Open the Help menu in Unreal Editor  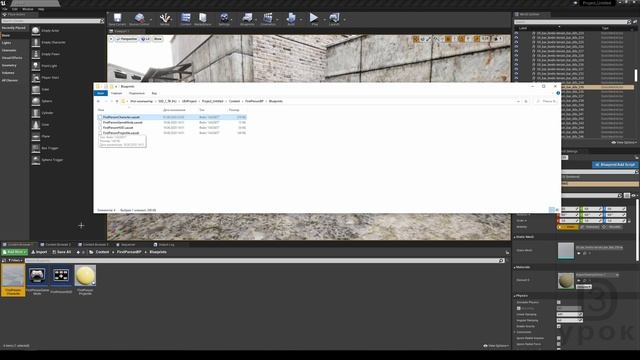(x=41, y=9)
